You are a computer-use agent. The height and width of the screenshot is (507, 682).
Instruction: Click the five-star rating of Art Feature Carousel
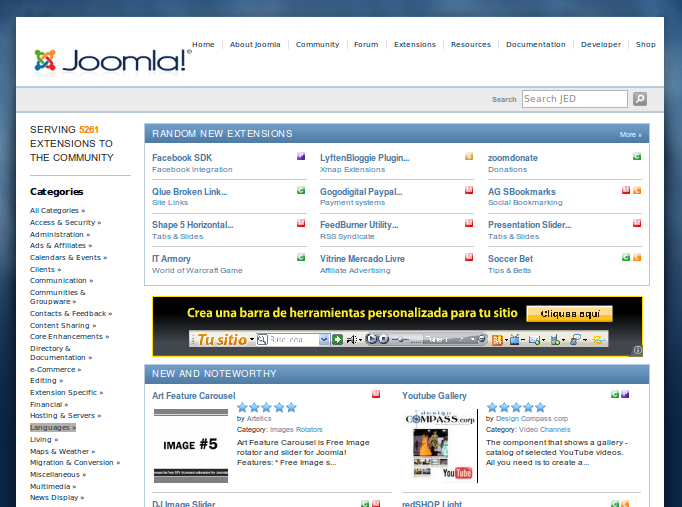267,407
